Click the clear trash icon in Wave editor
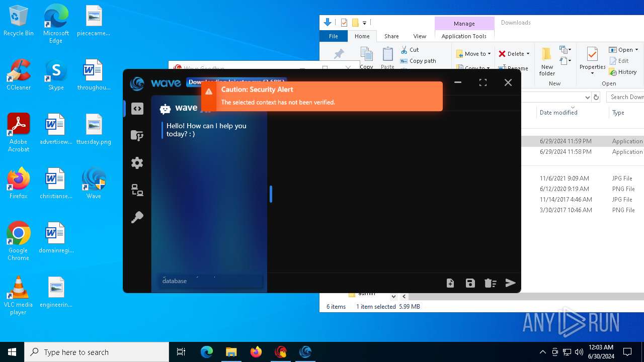 coord(491,283)
